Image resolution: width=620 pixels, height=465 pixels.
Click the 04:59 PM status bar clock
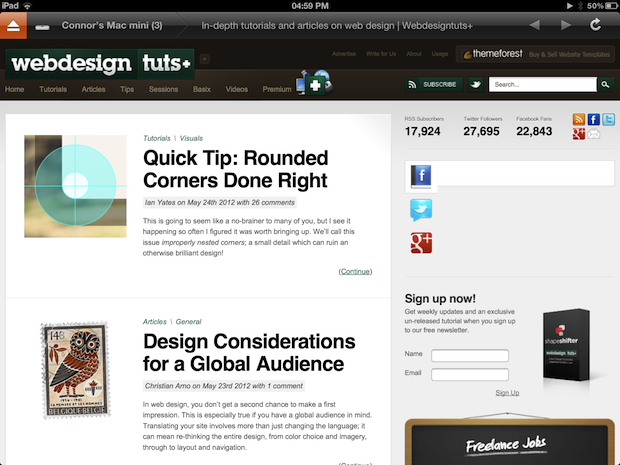pos(310,6)
